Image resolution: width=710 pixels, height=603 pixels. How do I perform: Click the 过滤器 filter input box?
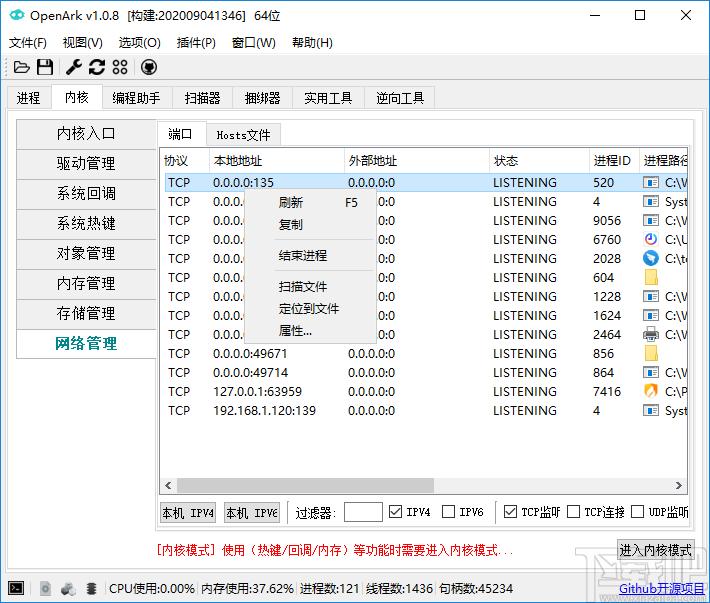(x=363, y=512)
